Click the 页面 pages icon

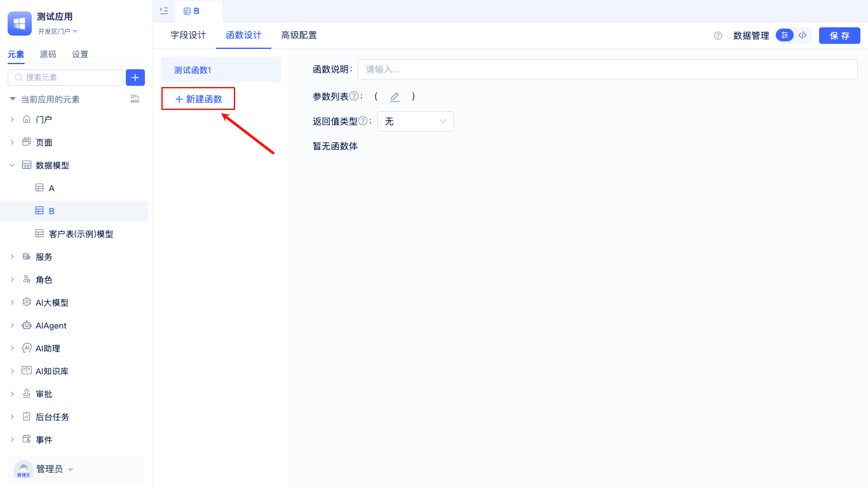click(27, 142)
